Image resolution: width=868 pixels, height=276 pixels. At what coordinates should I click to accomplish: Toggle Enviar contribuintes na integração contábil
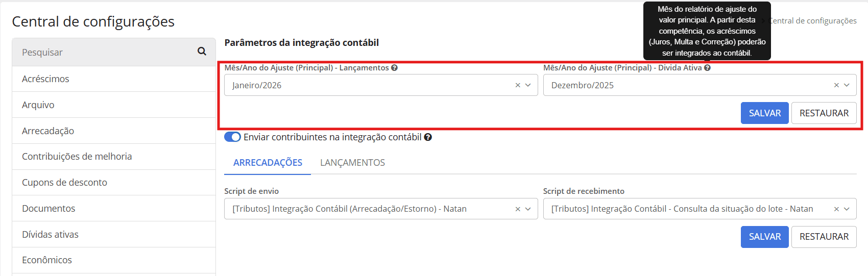232,137
